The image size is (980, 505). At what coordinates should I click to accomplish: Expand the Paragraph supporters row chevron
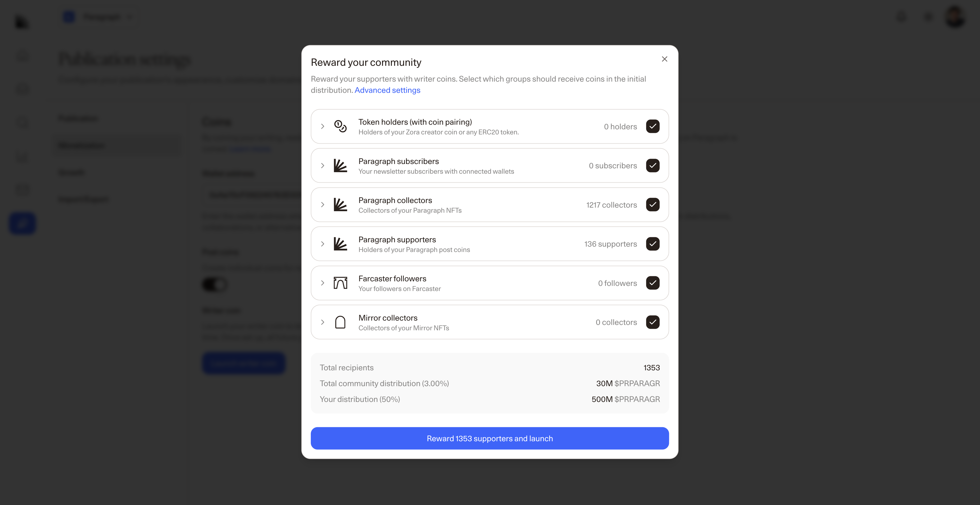click(x=322, y=244)
